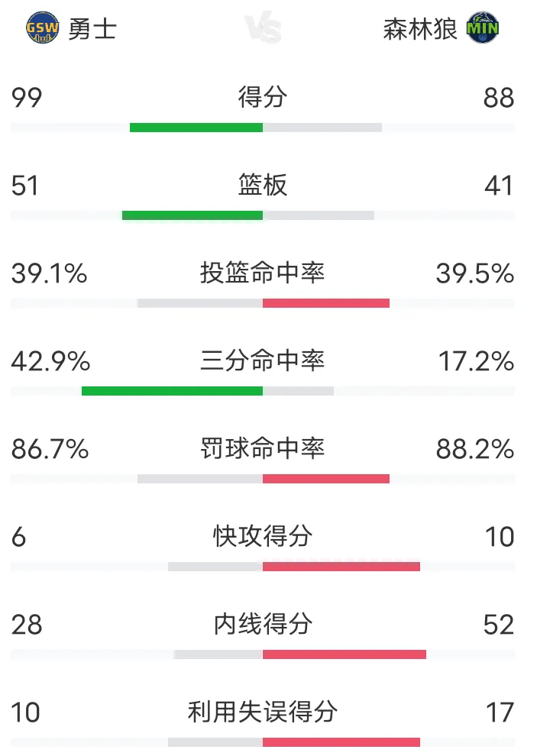
Task: Click the green 篮板 comparison bar
Action: (x=192, y=215)
